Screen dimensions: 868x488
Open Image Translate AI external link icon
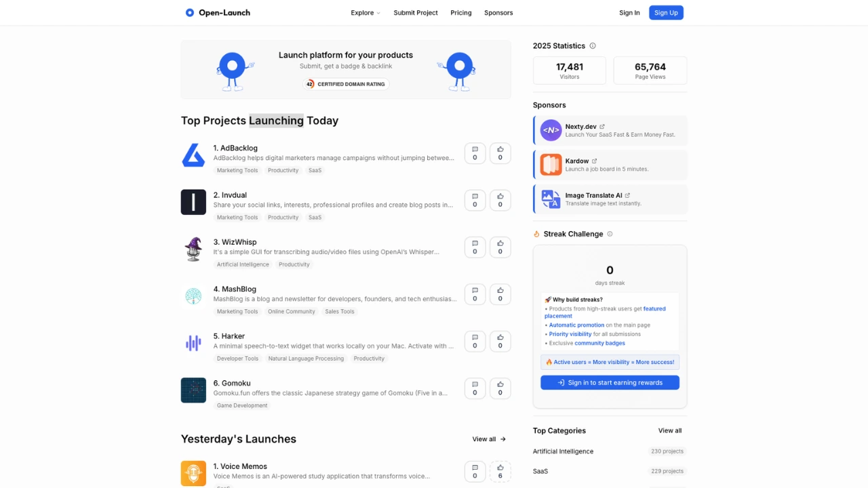(x=627, y=195)
